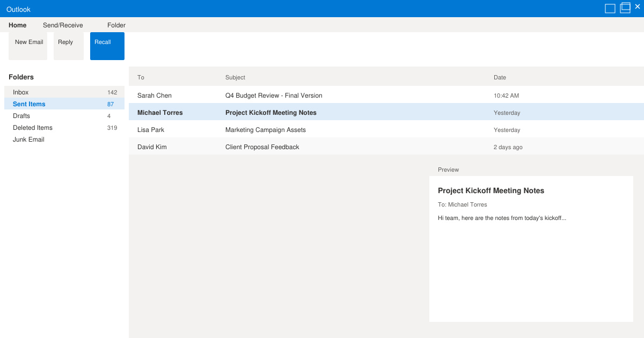Click the New Email button
644x338 pixels.
pos(28,46)
